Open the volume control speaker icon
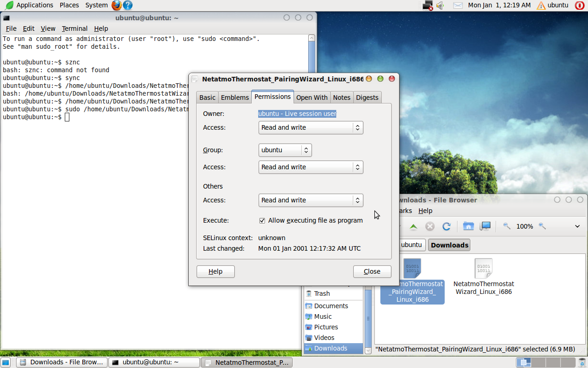 [440, 6]
